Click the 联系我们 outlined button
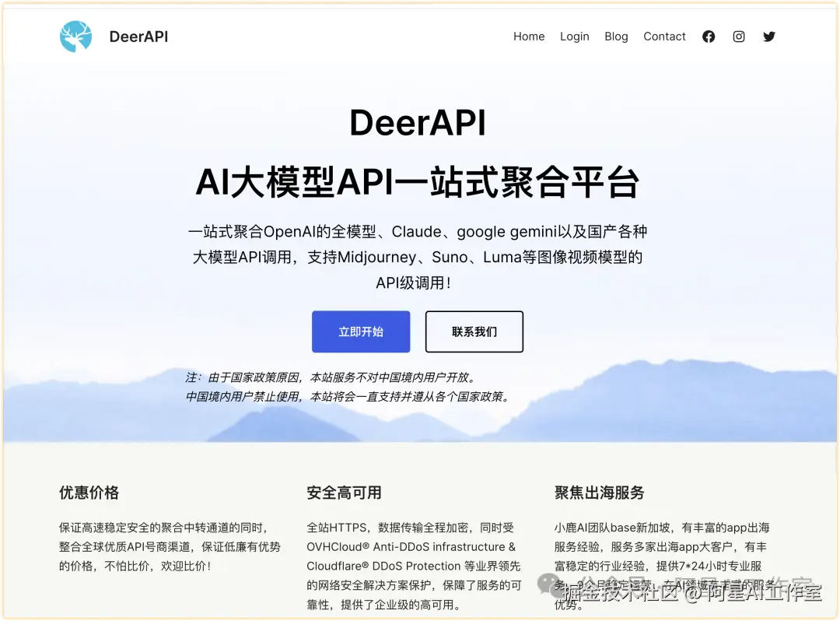This screenshot has width=840, height=621. pyautogui.click(x=474, y=332)
